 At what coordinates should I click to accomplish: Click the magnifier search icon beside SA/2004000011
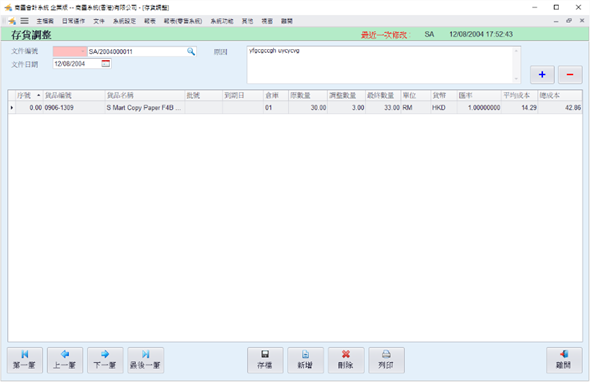[191, 52]
